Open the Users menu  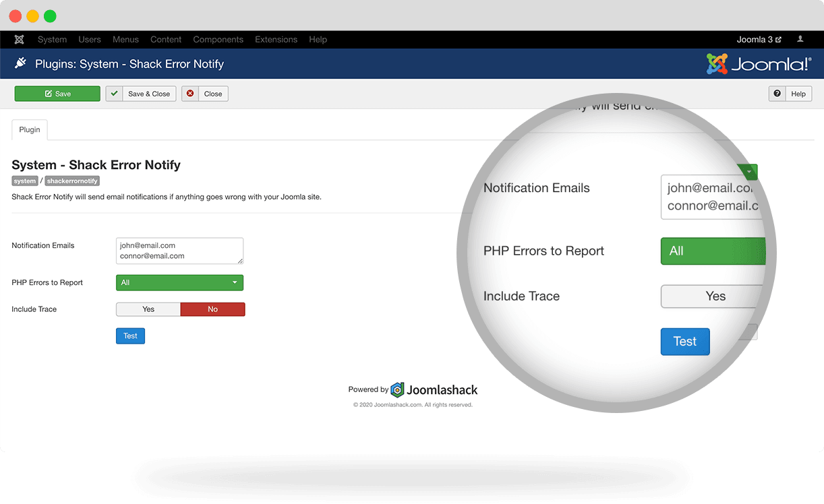[90, 40]
